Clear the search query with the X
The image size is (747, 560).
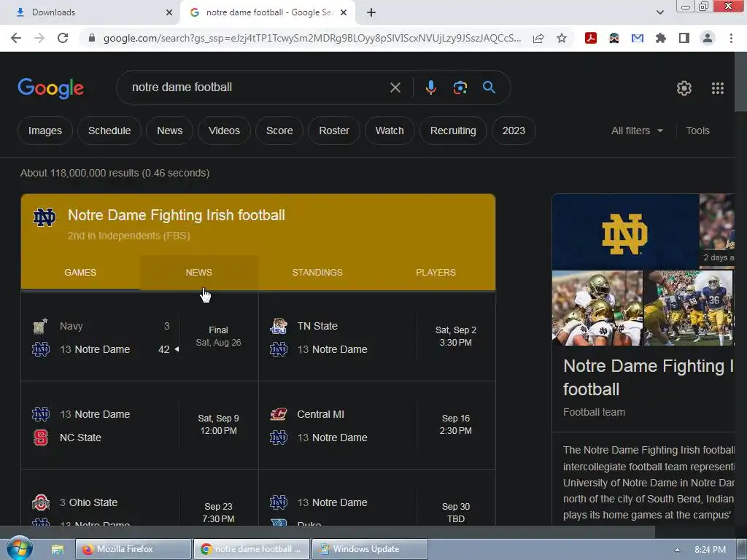coord(395,87)
